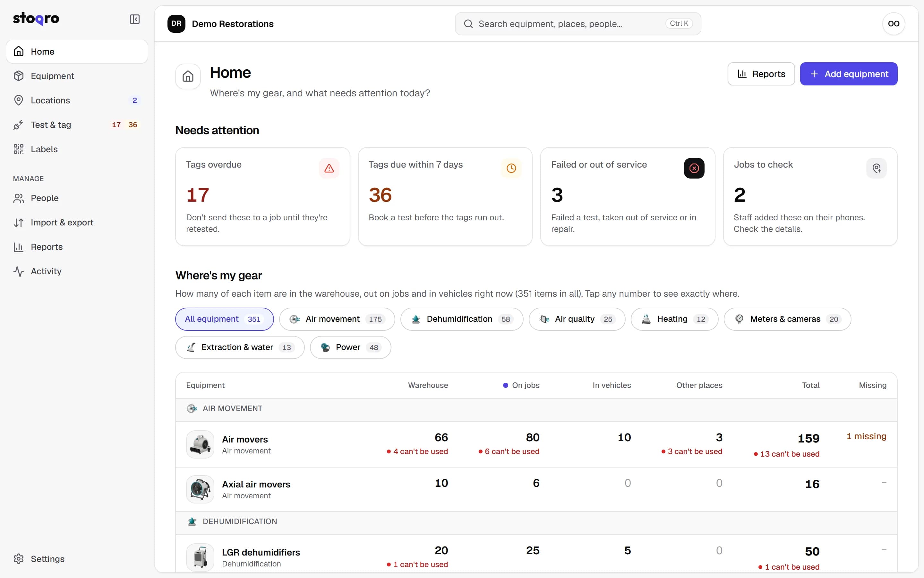Viewport: 924px width, 578px height.
Task: Open the Tags overdue warning icon
Action: [x=329, y=168]
